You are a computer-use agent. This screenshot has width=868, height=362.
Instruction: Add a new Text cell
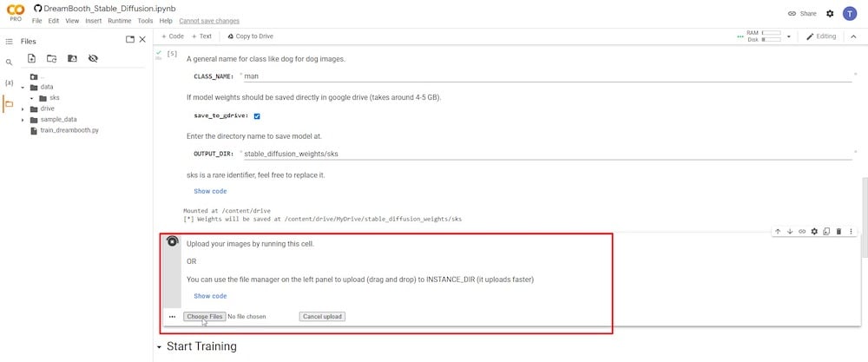coord(201,36)
